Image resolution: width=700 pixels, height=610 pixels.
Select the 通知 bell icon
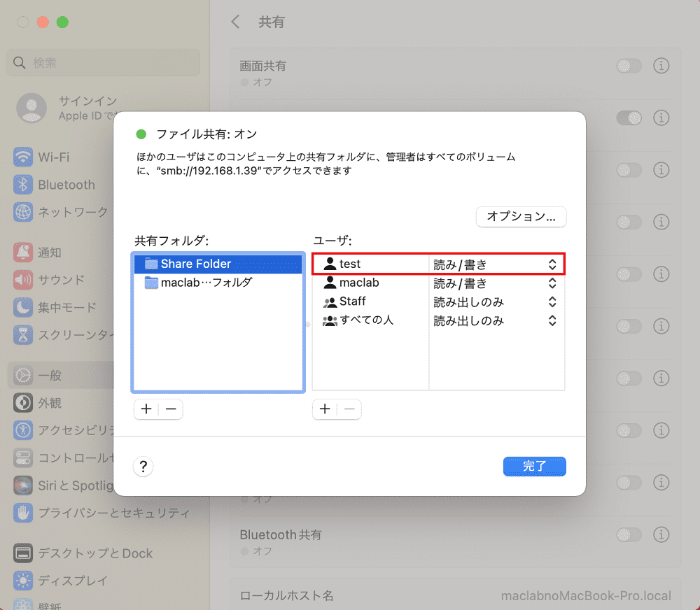23,253
